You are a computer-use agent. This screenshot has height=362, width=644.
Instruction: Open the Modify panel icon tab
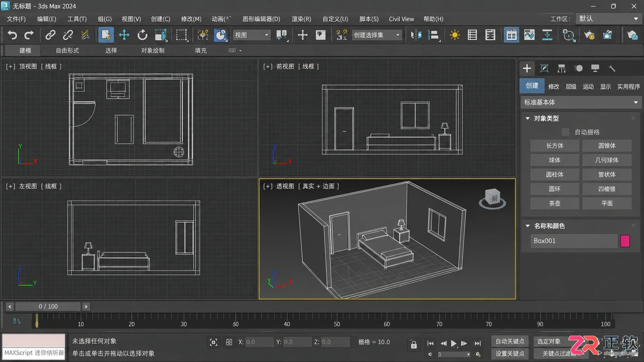tap(544, 68)
